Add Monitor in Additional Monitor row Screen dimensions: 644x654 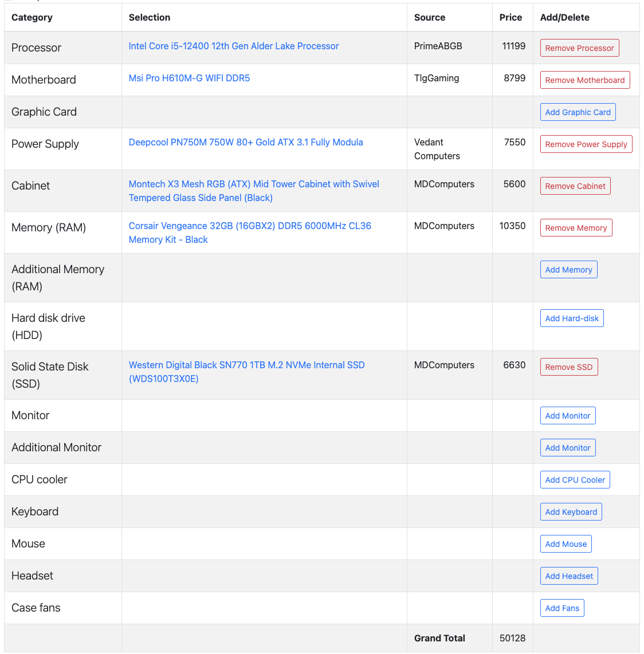568,448
